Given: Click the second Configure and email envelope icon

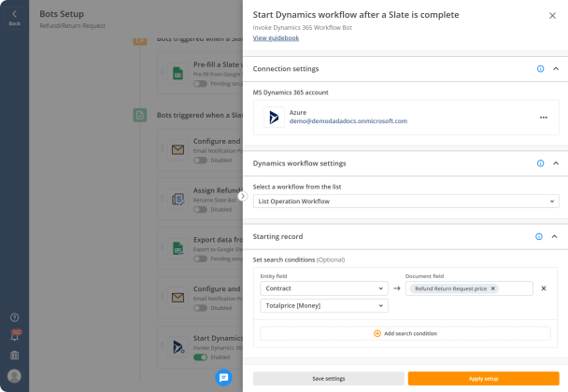Looking at the screenshot, I should pyautogui.click(x=177, y=298).
